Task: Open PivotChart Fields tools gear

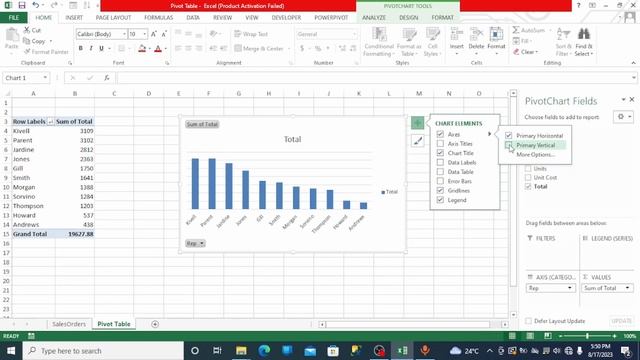Action: pos(623,117)
